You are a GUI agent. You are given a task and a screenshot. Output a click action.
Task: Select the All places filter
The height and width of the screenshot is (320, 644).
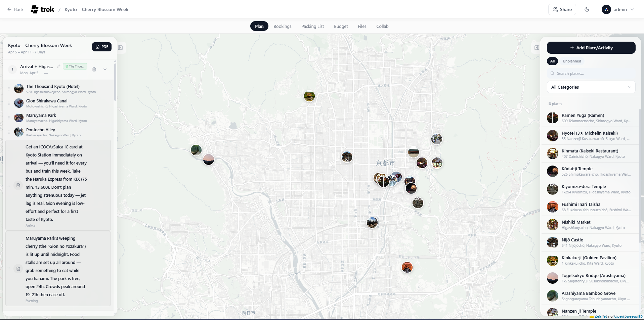pyautogui.click(x=552, y=61)
